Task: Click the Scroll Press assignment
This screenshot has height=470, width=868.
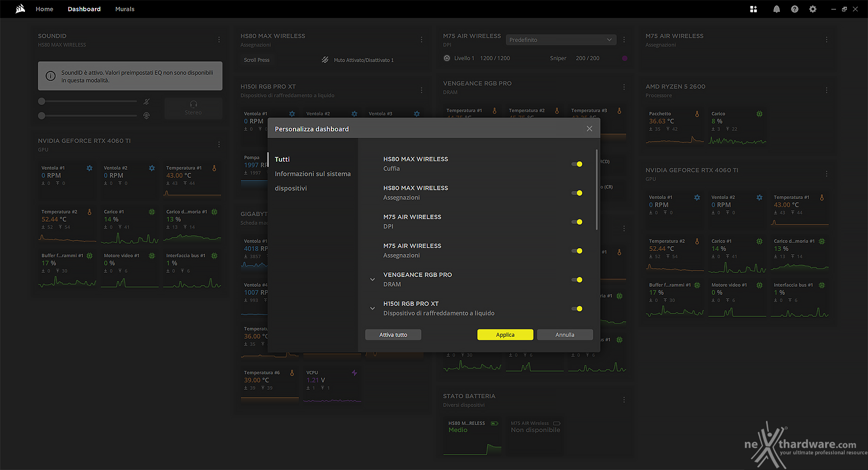Action: click(257, 60)
